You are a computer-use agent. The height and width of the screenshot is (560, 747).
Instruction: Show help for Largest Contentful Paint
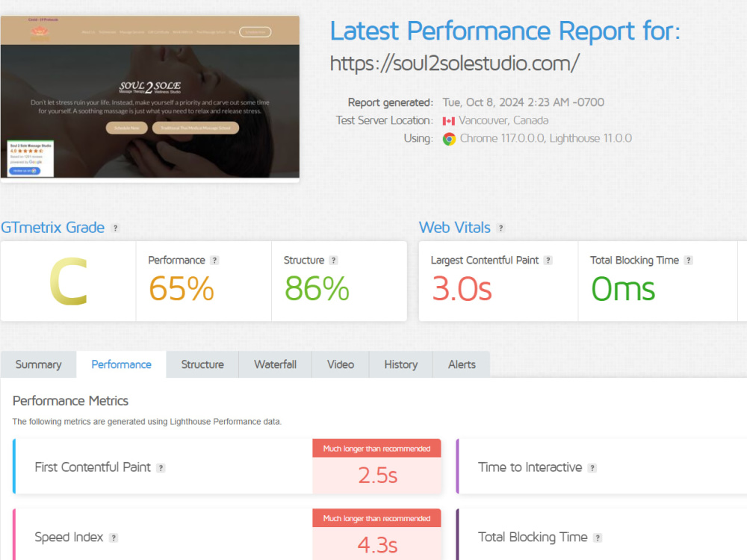[548, 261]
